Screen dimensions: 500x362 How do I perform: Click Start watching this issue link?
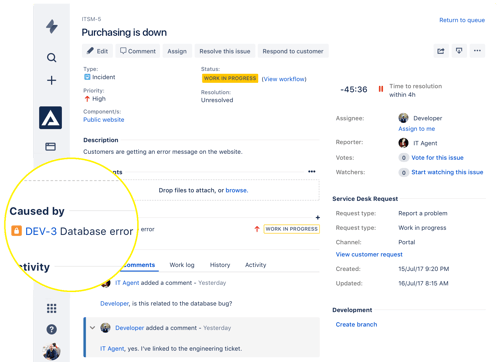coord(447,172)
